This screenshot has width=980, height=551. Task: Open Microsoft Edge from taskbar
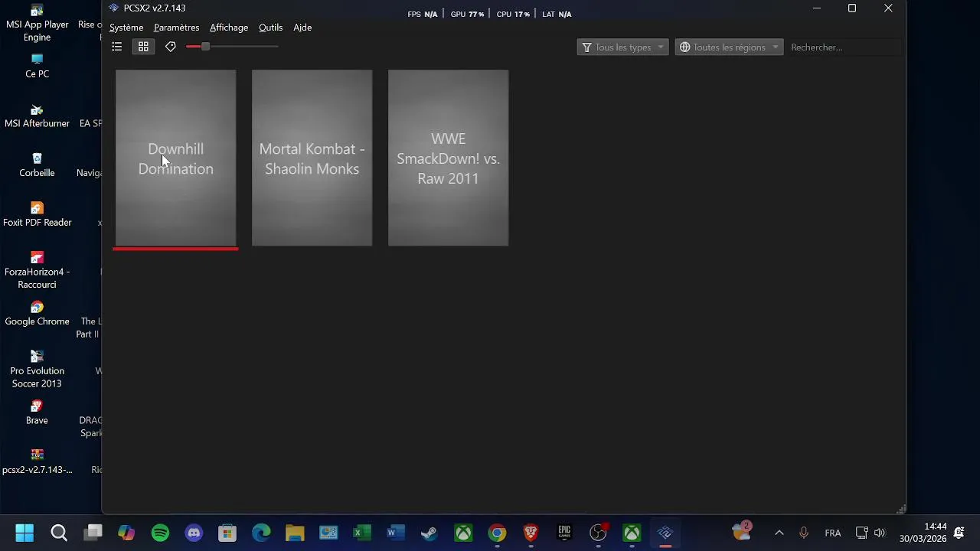click(261, 533)
